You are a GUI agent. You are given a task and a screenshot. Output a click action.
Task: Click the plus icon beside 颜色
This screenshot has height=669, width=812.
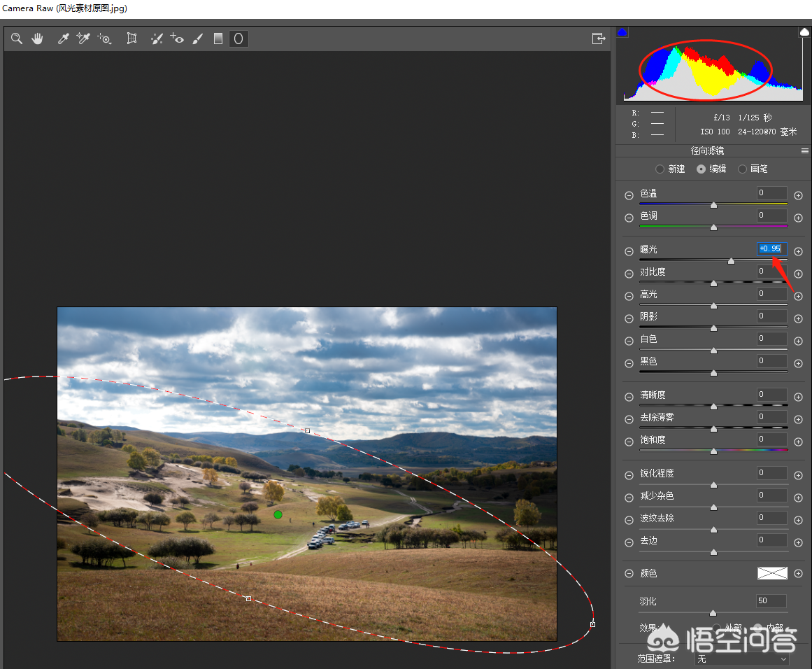tap(799, 574)
